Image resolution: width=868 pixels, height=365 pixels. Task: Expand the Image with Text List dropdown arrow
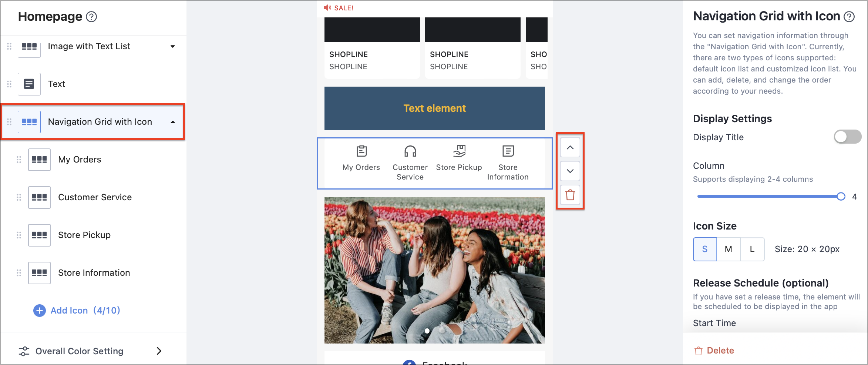(x=173, y=47)
